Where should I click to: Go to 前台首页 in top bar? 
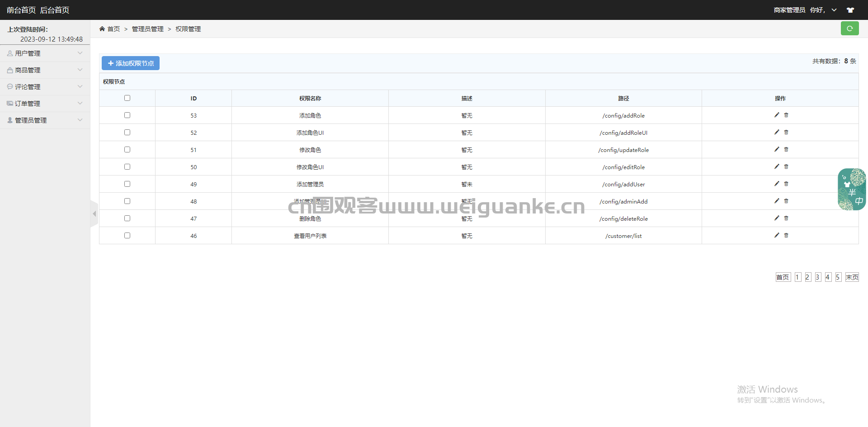coord(21,10)
